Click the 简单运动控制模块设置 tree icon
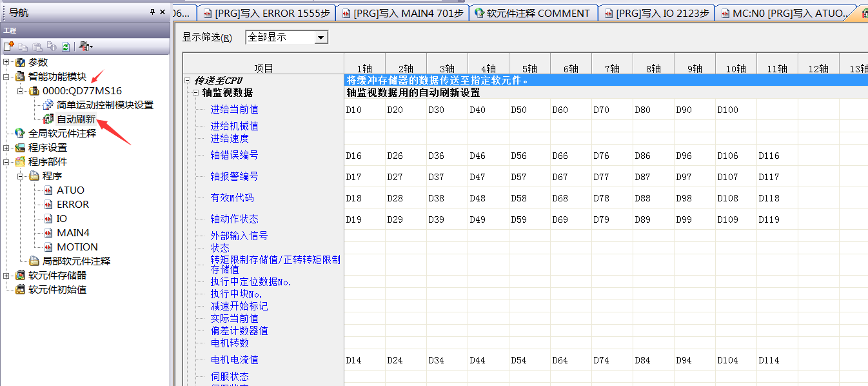This screenshot has width=868, height=386. [48, 105]
